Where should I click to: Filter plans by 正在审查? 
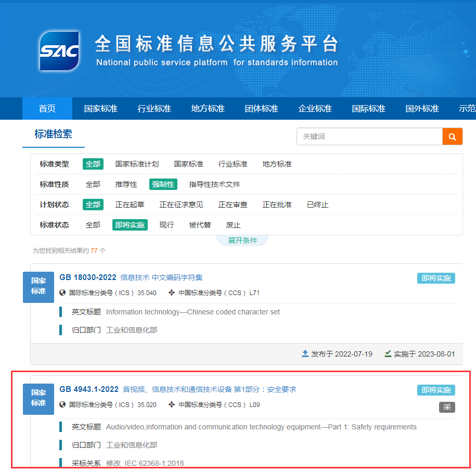(233, 205)
